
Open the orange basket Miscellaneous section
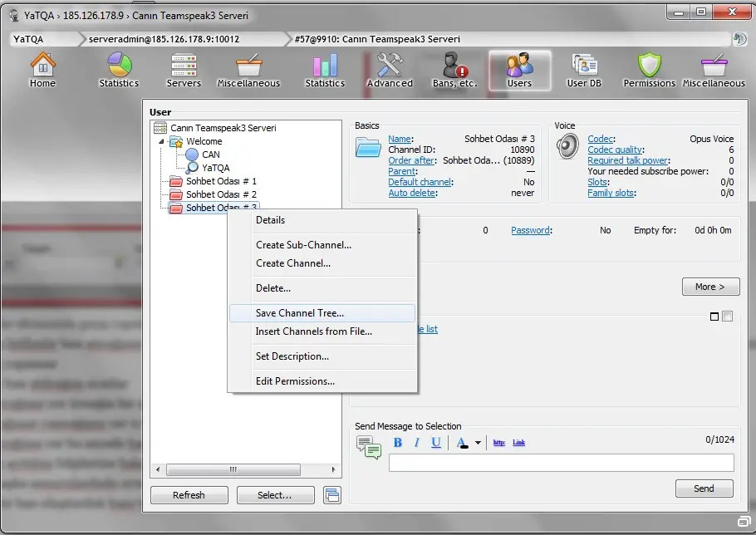(x=248, y=71)
